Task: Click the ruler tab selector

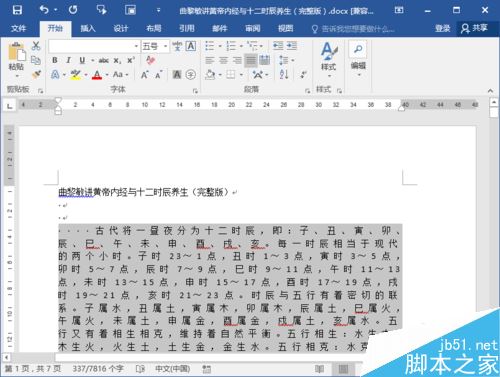Action: click(10, 106)
